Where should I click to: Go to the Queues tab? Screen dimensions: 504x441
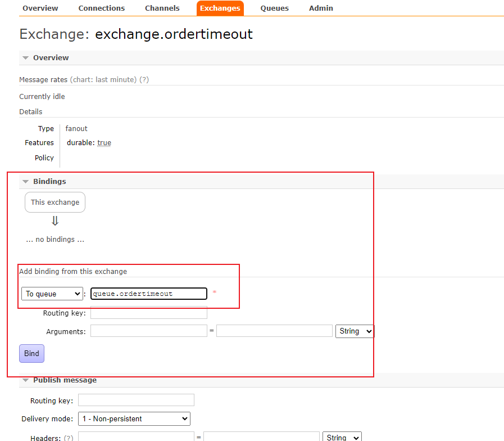(275, 8)
